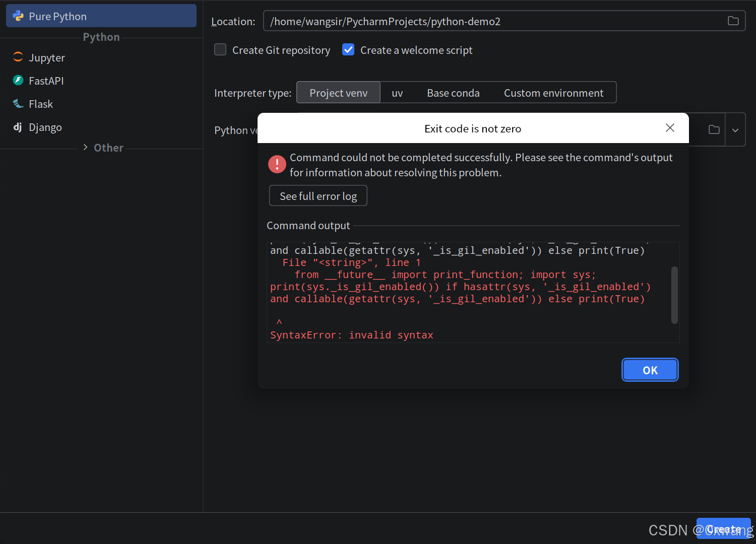Click the Exit code is not zero title
Viewport: 756px width, 544px height.
pyautogui.click(x=473, y=128)
